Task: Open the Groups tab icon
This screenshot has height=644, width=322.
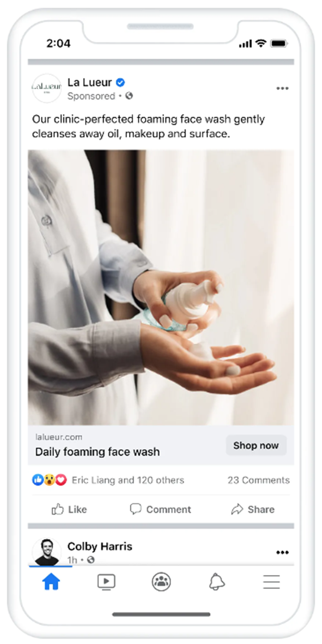Action: 161,582
